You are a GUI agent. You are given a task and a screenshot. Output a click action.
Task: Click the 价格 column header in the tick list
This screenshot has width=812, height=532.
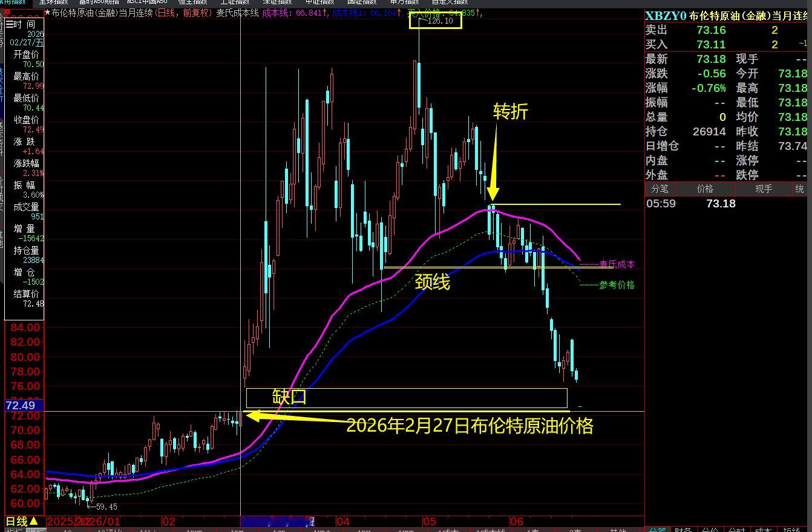pyautogui.click(x=706, y=189)
